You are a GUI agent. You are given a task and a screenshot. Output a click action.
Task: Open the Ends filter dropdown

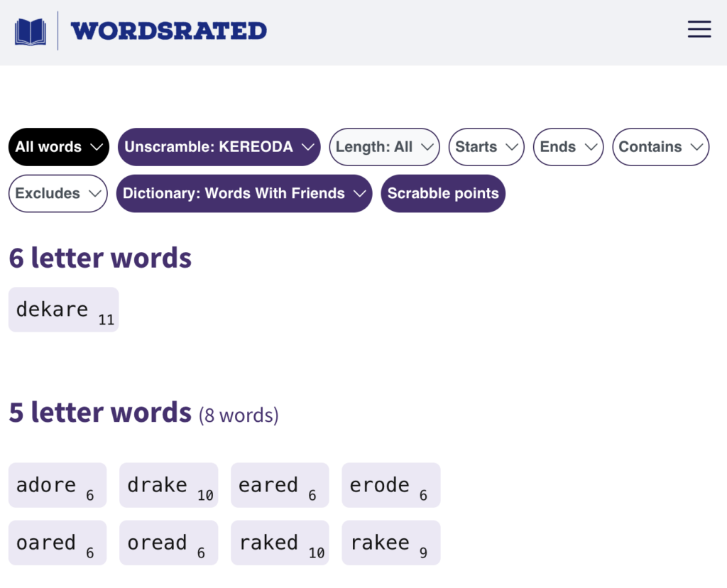click(x=567, y=147)
